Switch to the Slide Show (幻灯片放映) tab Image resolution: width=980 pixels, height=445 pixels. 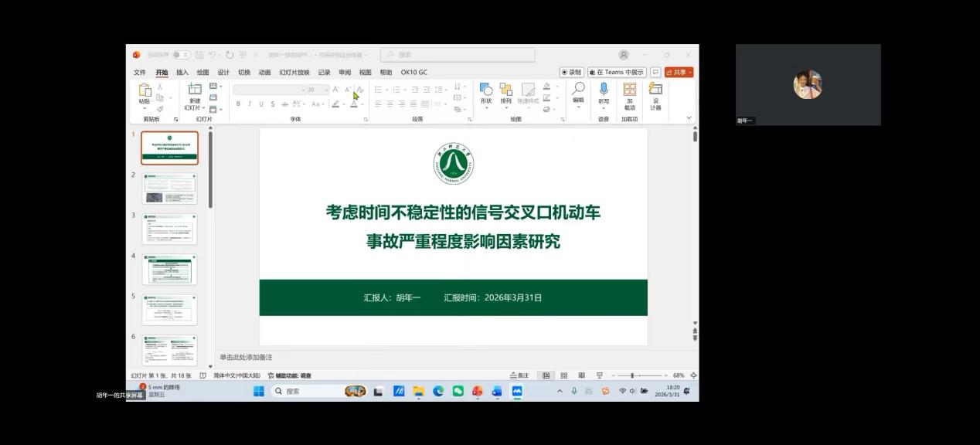tap(294, 73)
